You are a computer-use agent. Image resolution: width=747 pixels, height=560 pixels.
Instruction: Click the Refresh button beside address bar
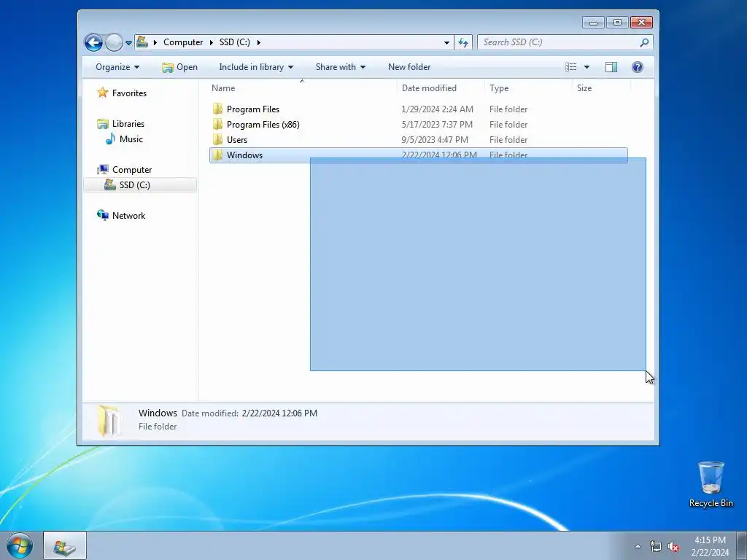click(x=463, y=42)
